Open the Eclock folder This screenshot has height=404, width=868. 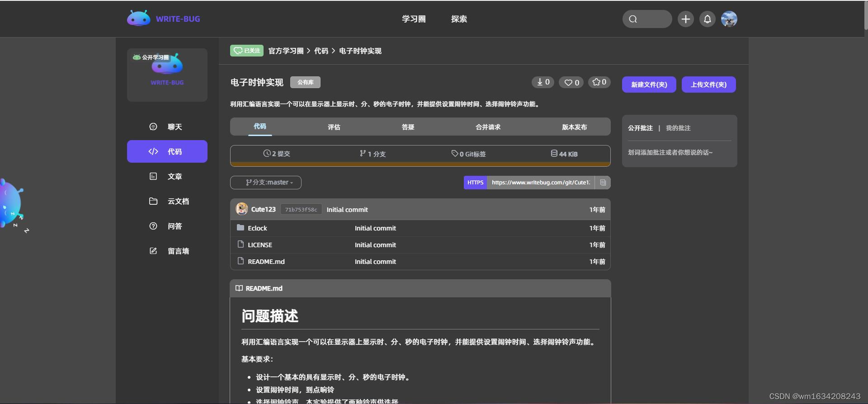point(257,228)
